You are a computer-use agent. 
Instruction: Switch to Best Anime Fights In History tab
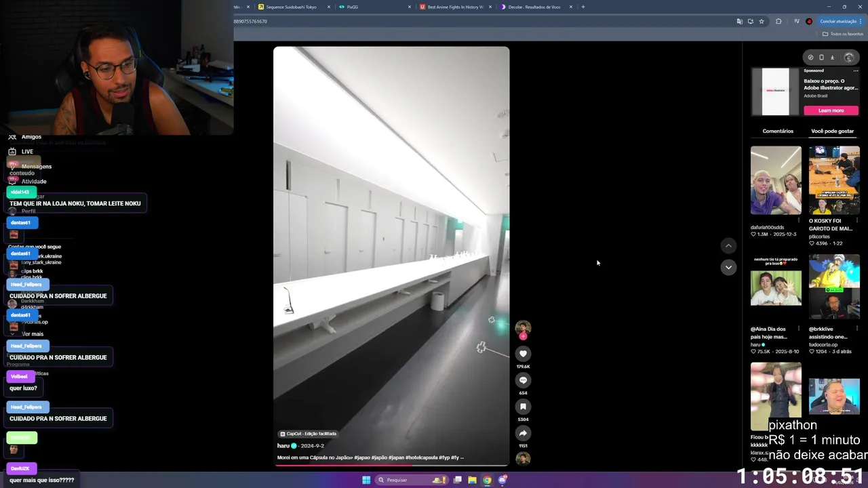[x=455, y=7]
